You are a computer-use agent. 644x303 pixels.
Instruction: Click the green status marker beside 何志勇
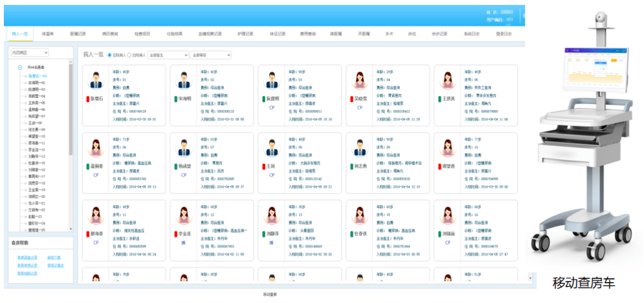click(x=351, y=166)
